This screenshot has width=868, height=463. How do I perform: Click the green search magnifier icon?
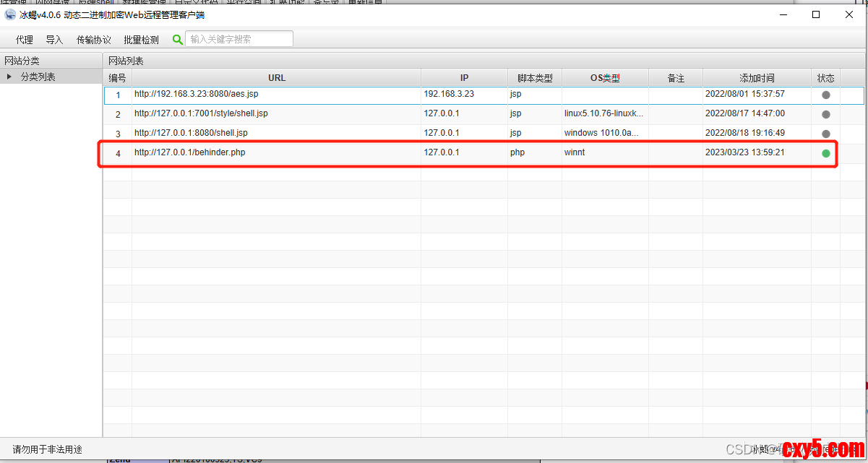tap(178, 40)
